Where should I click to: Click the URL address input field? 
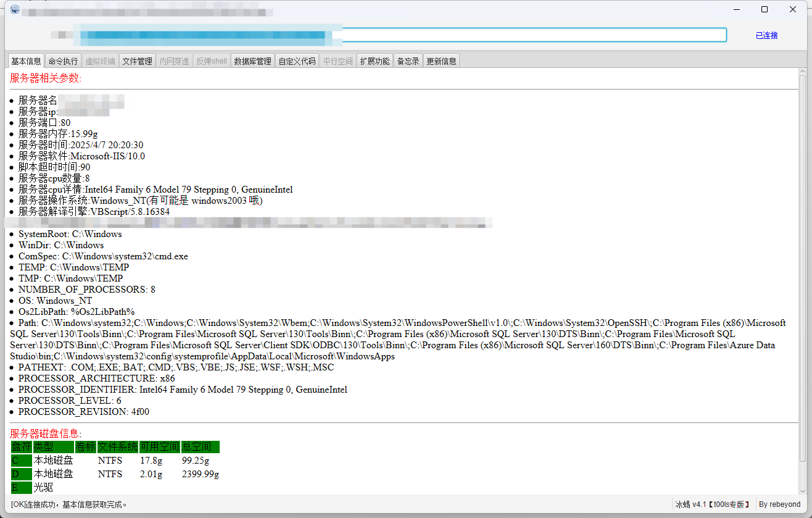531,35
